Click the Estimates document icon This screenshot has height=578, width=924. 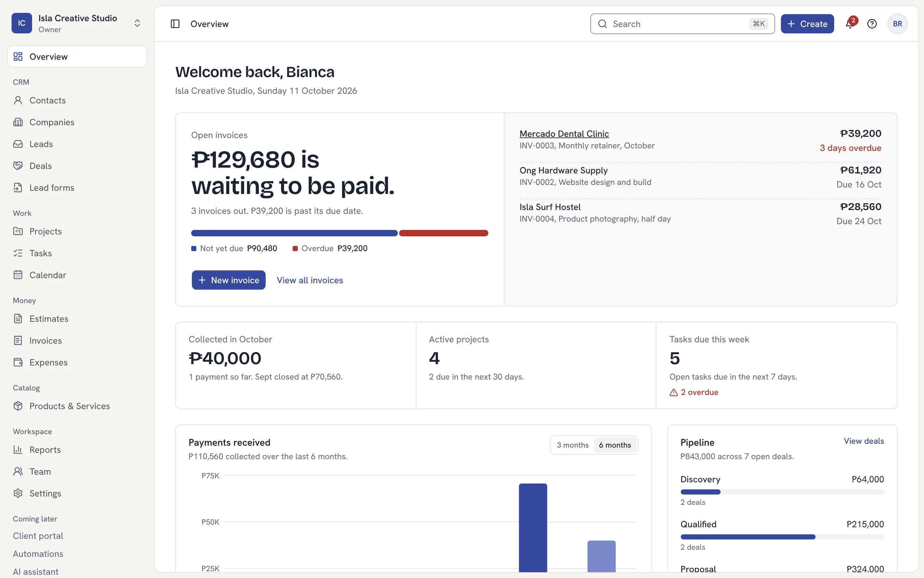coord(18,319)
